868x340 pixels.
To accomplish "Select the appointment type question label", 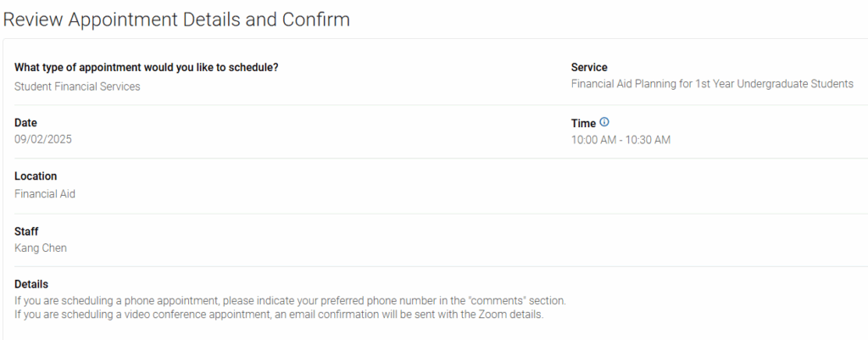I will tap(146, 68).
